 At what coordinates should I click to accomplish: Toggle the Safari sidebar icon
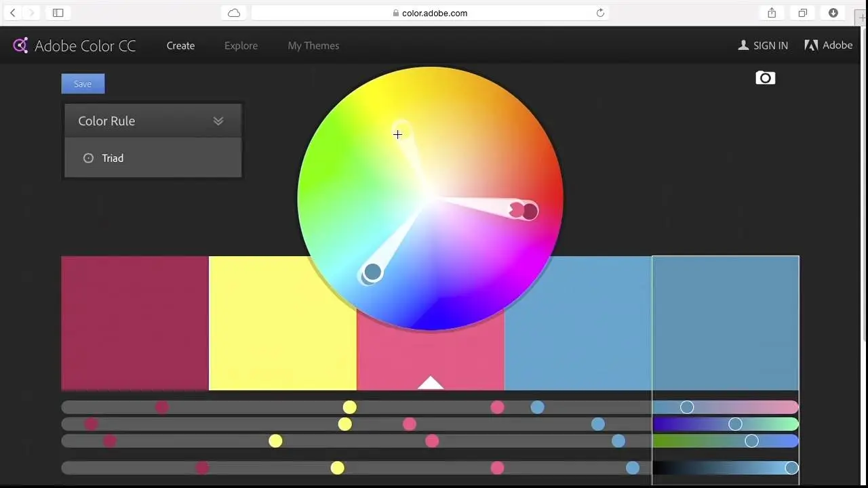click(58, 13)
